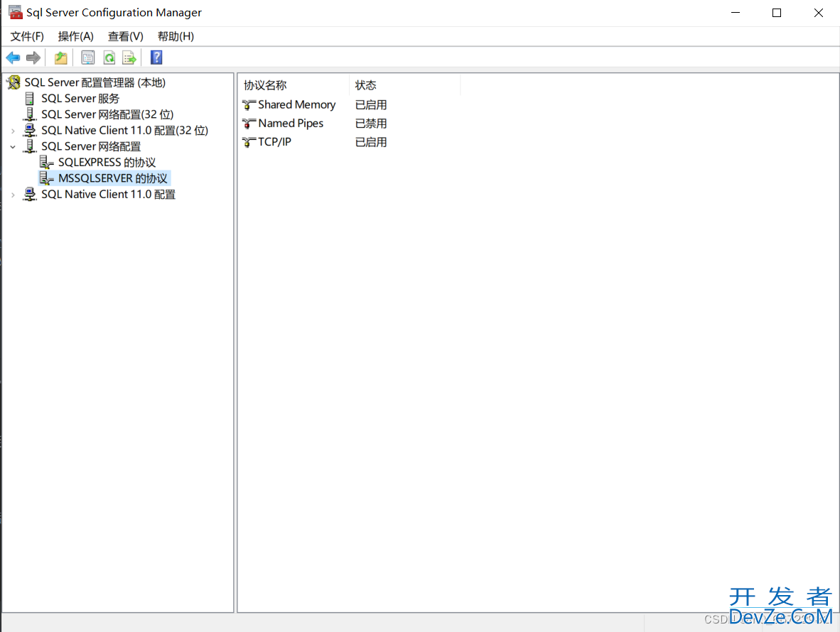The width and height of the screenshot is (840, 632).
Task: Expand SQL Native Client 11.0 配置(32 位) node
Action: pos(13,131)
